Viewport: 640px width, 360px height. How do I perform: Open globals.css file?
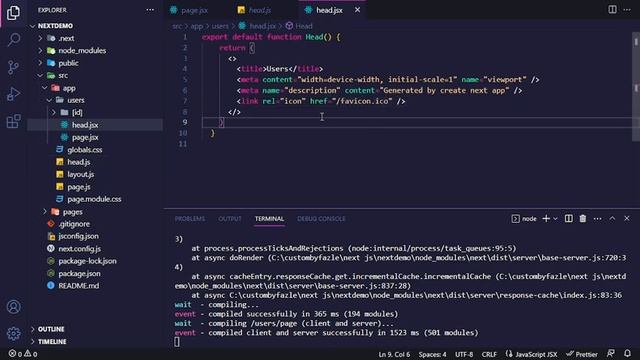click(84, 150)
